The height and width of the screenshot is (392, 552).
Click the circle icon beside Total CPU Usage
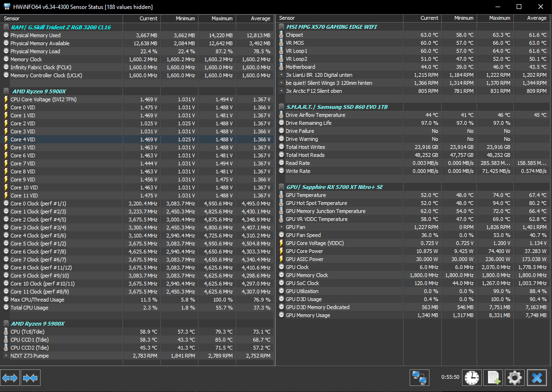click(x=6, y=307)
